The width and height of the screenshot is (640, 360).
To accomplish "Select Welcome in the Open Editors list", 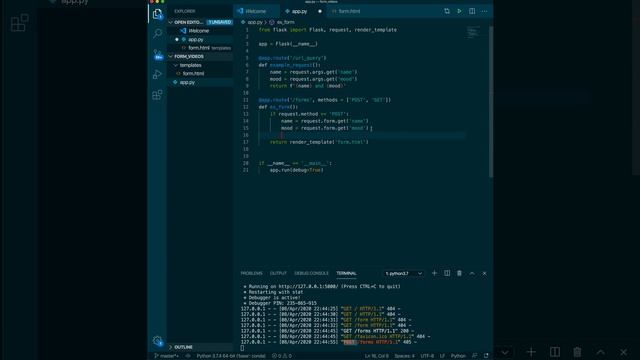I will [200, 31].
